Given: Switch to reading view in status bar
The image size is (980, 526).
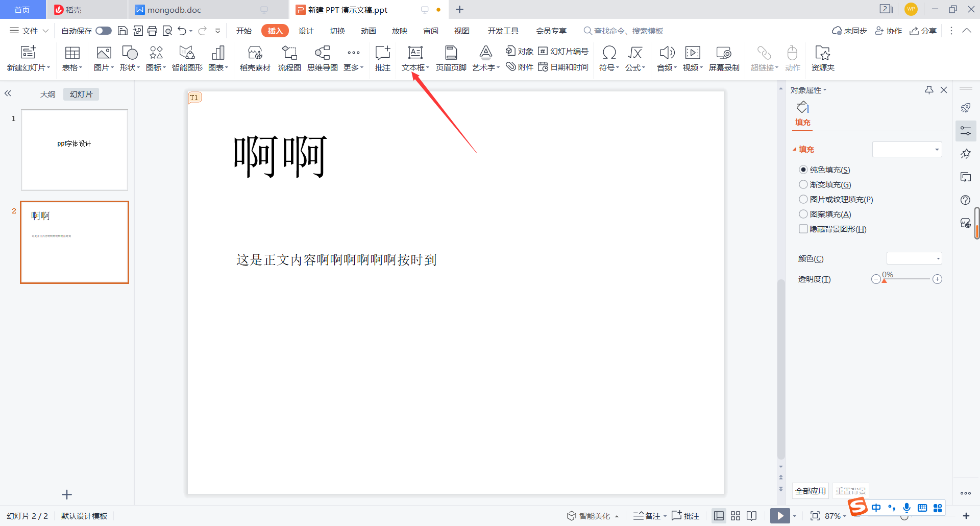Looking at the screenshot, I should 752,516.
